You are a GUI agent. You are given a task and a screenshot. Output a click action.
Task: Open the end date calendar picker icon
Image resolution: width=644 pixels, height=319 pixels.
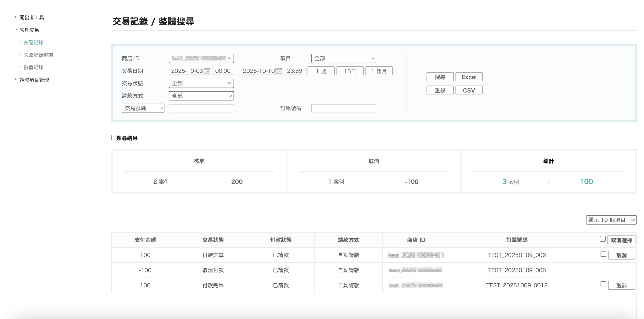(279, 71)
